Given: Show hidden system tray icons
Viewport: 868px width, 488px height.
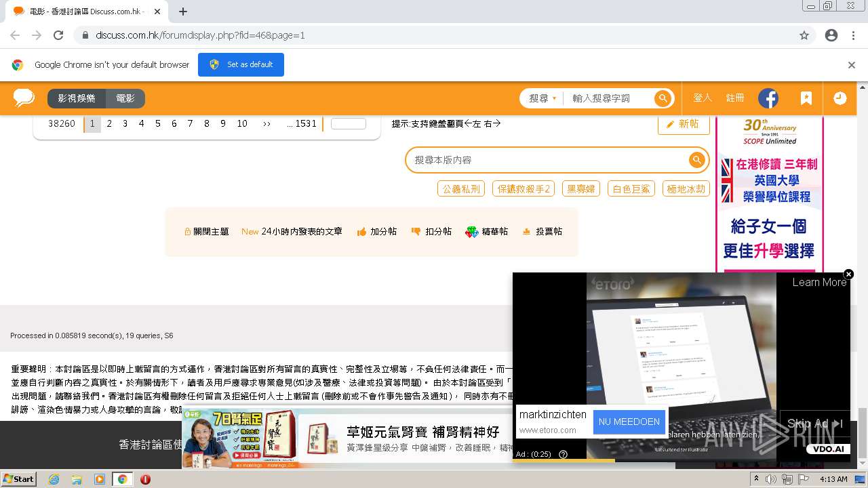Looking at the screenshot, I should [x=756, y=479].
